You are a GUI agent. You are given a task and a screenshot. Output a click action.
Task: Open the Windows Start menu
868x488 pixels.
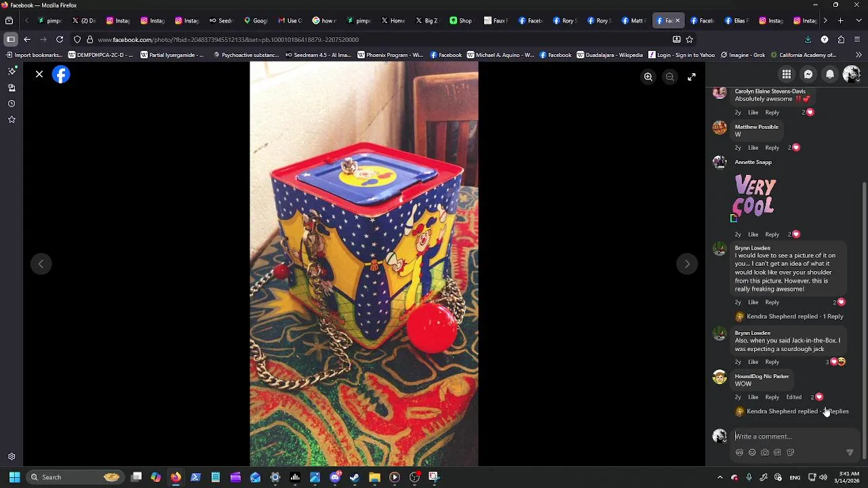coord(14,477)
